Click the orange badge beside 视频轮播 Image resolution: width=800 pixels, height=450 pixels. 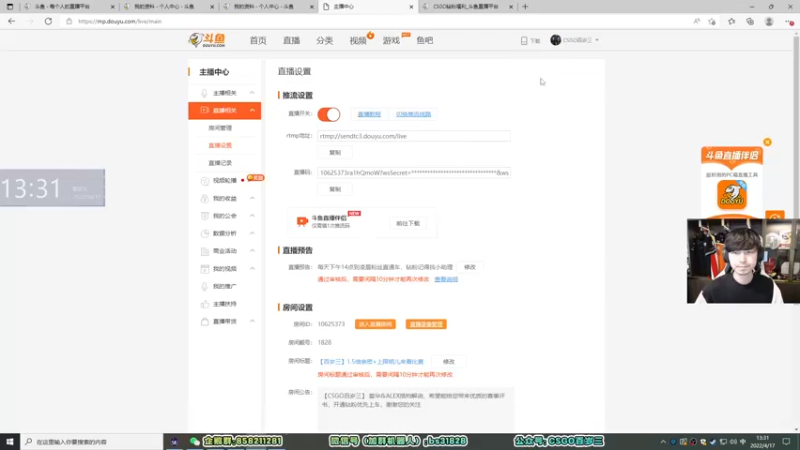point(255,178)
